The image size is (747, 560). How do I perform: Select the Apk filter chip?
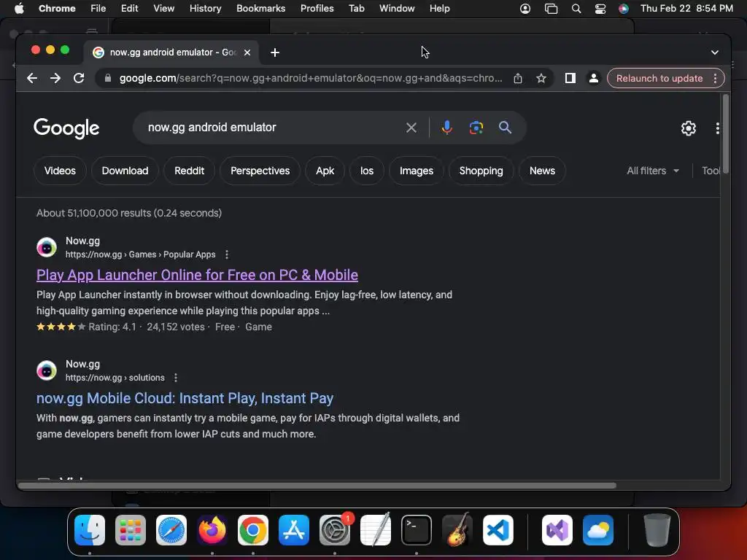coord(325,171)
